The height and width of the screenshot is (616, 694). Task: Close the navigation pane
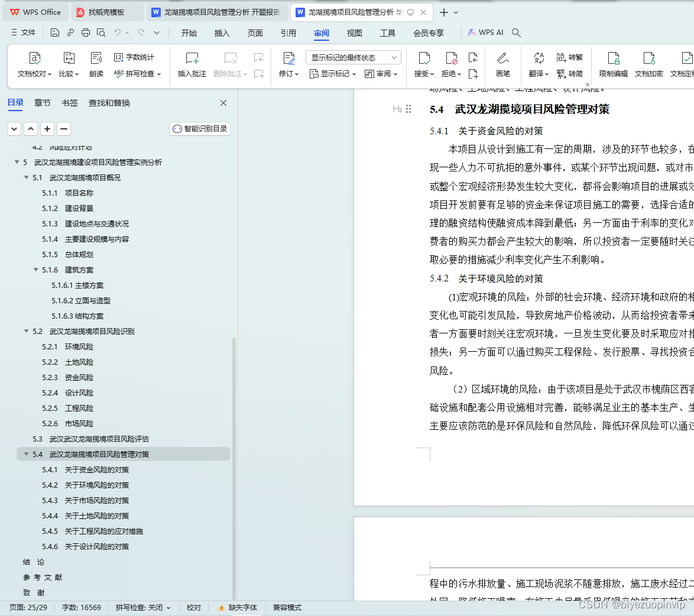[x=223, y=103]
